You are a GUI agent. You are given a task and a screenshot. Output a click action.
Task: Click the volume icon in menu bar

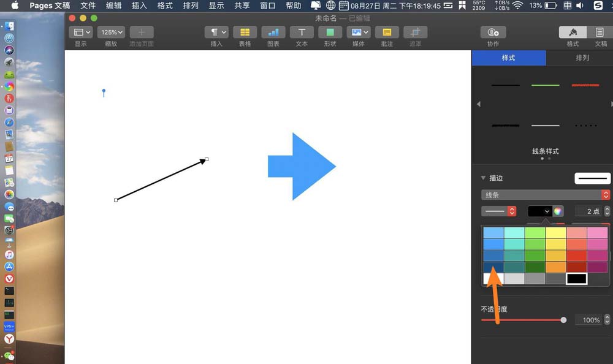pos(580,6)
